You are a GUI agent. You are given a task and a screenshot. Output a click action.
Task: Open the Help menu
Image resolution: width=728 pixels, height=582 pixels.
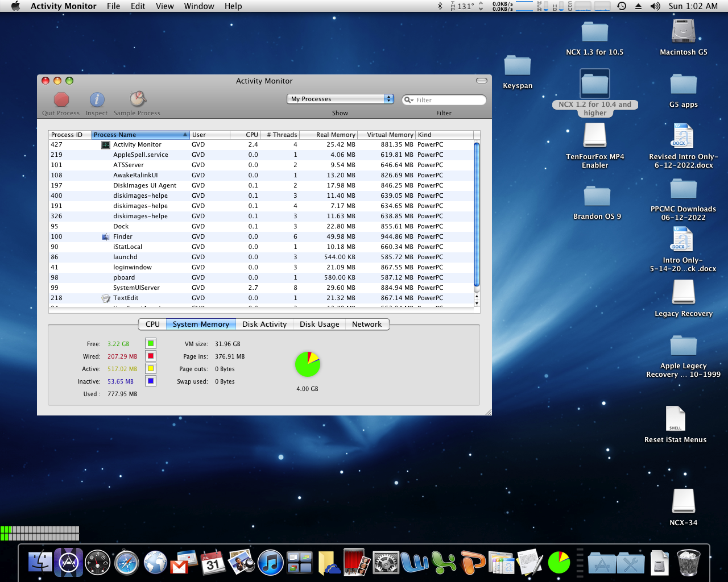click(x=233, y=6)
